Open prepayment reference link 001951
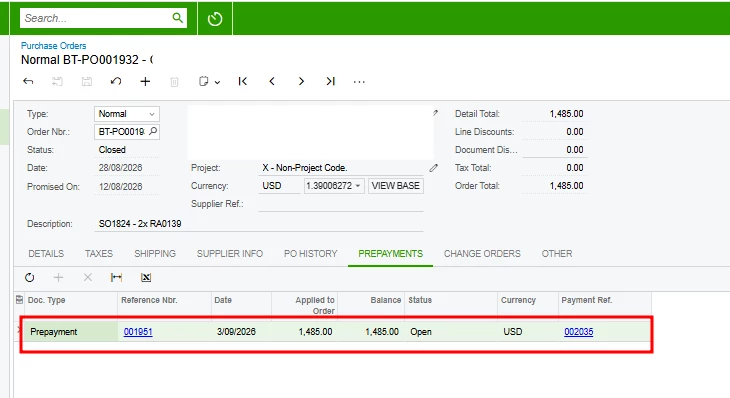Screen dimensions: 730x398 pos(138,331)
